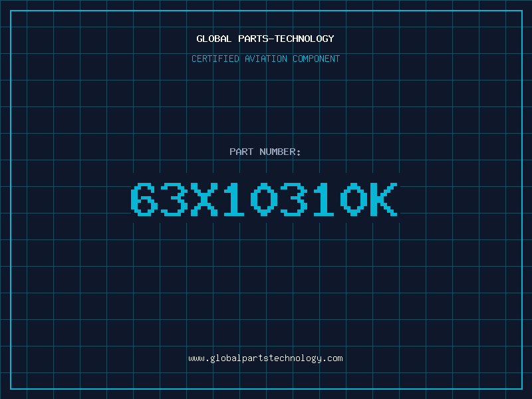
Task: Open the www.globalpartstechnology.com link
Action: point(265,358)
